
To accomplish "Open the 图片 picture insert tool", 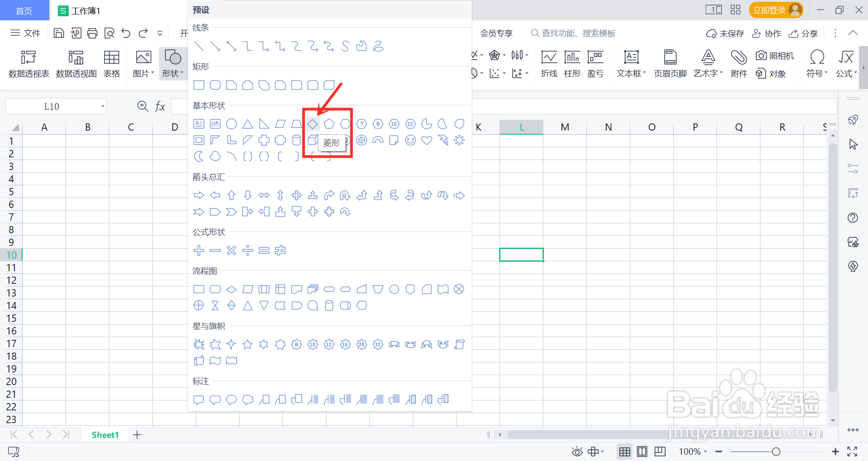I will pos(142,63).
